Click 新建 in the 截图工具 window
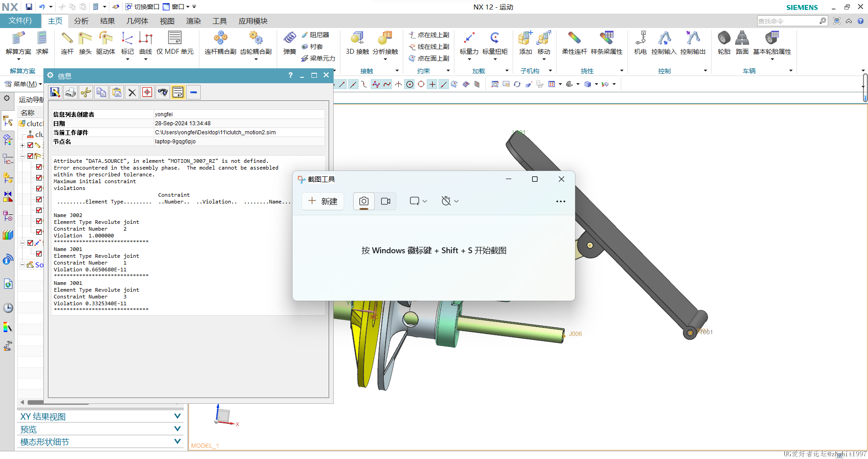The height and width of the screenshot is (459, 868). [323, 201]
